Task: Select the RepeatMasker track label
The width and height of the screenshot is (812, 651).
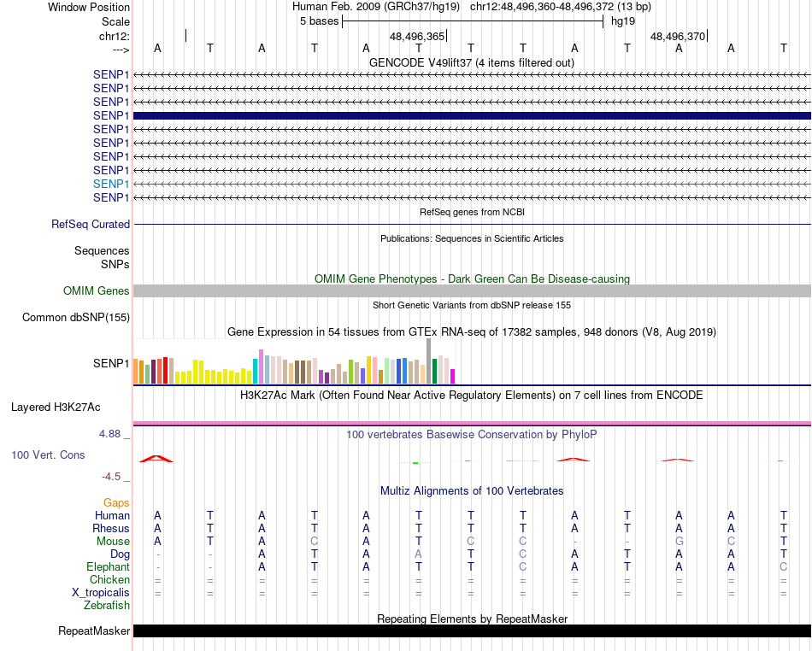Action: [x=94, y=631]
